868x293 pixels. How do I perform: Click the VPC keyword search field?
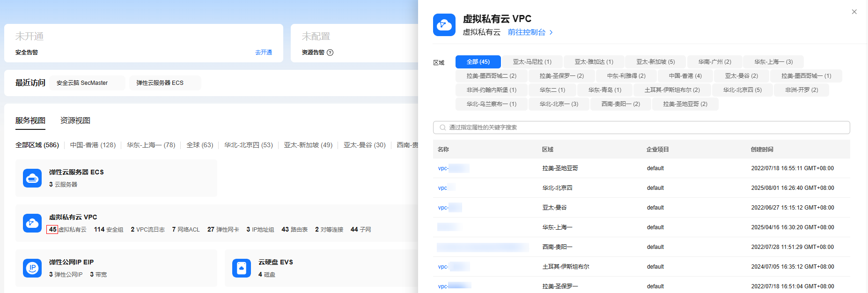[x=641, y=128]
